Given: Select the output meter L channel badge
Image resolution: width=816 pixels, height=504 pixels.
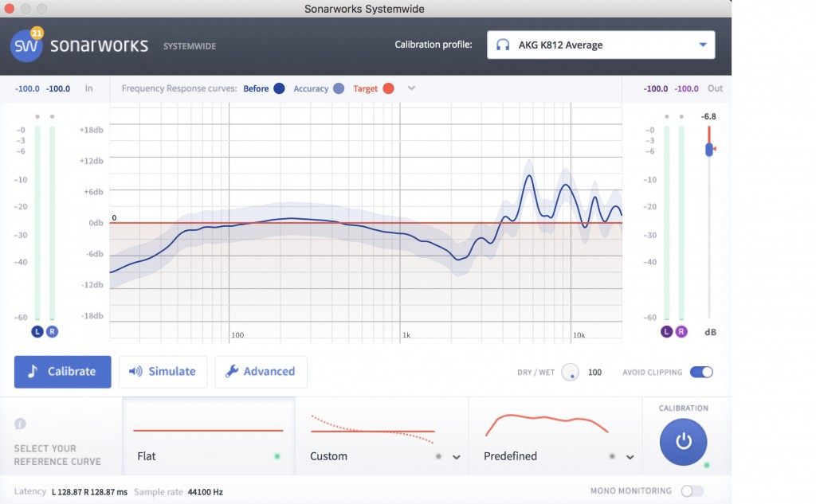Looking at the screenshot, I should [667, 331].
